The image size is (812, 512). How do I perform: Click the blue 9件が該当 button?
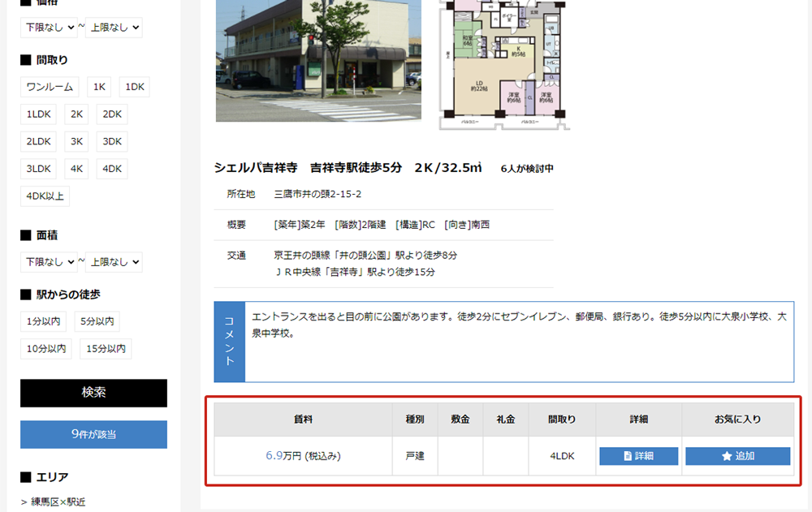(x=93, y=434)
